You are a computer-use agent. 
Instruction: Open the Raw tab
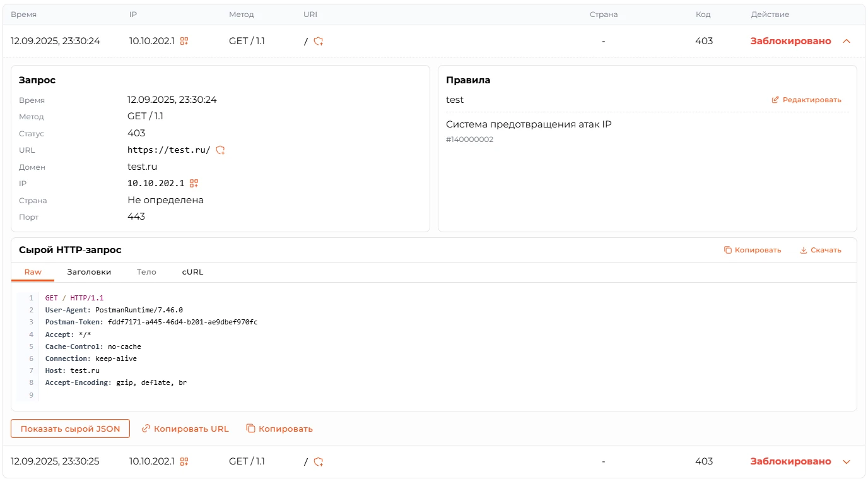click(x=33, y=272)
